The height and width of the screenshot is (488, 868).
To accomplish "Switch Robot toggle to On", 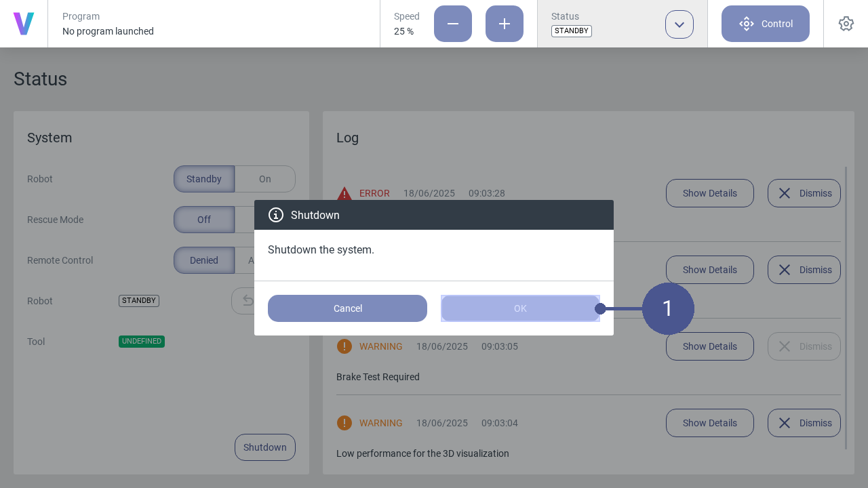I will pyautogui.click(x=265, y=179).
